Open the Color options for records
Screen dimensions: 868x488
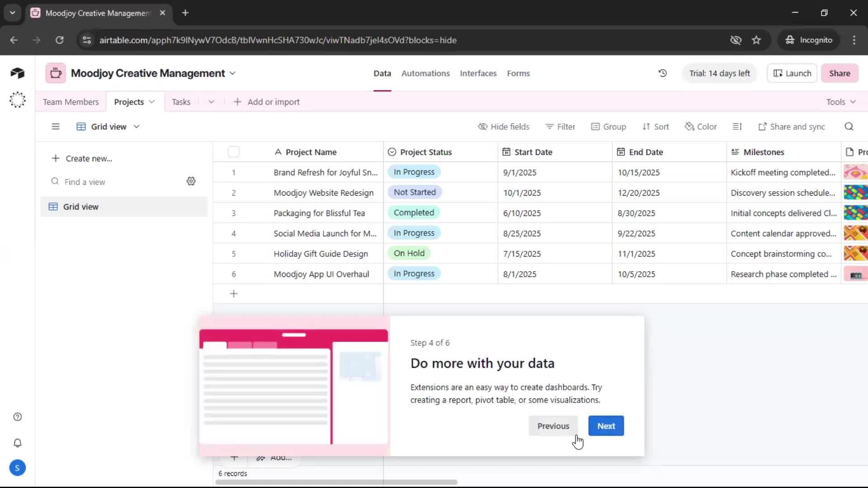(x=701, y=127)
